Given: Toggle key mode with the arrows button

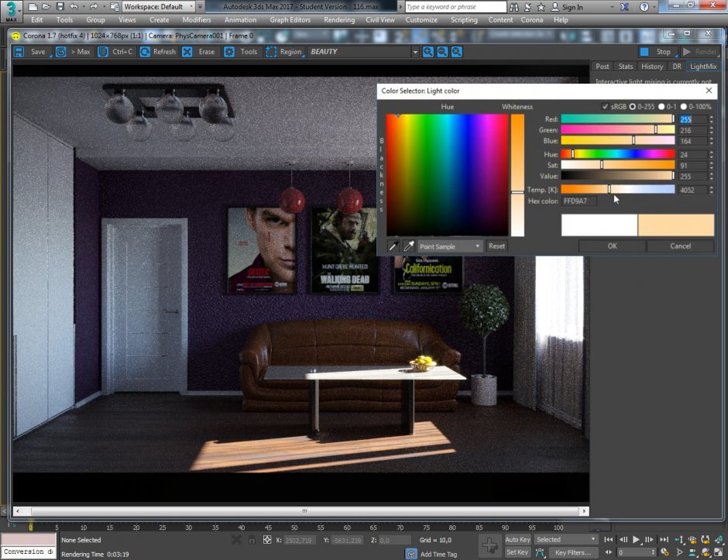Looking at the screenshot, I should pos(608,552).
